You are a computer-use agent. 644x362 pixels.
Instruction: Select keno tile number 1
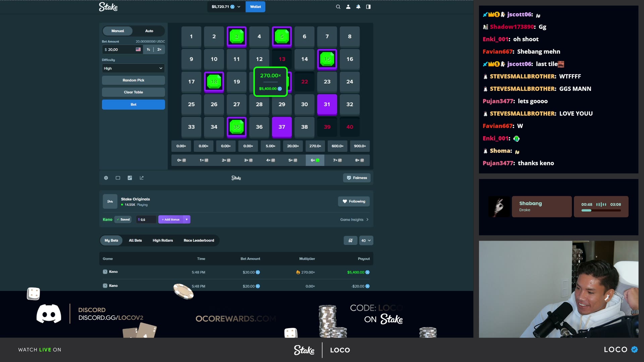pos(192,37)
